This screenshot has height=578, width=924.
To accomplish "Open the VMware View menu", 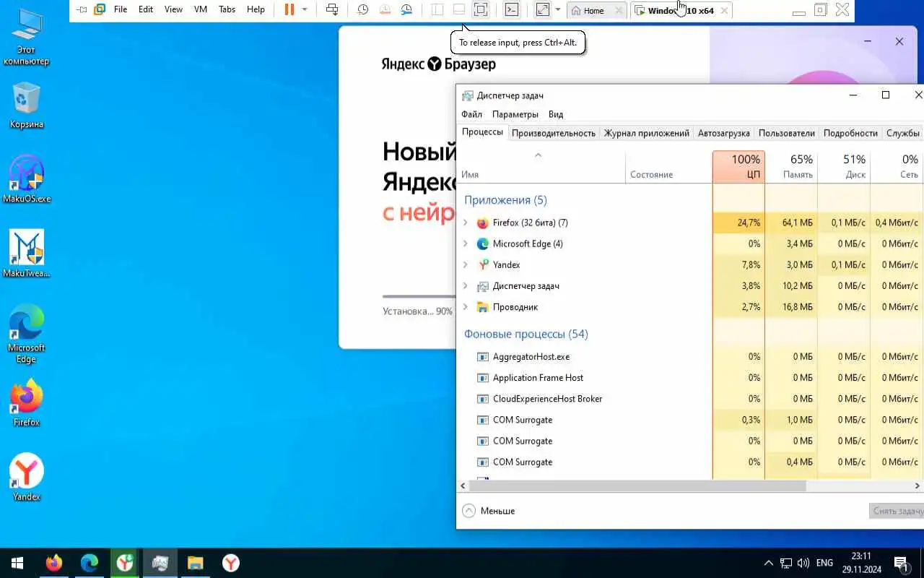I will tap(173, 9).
